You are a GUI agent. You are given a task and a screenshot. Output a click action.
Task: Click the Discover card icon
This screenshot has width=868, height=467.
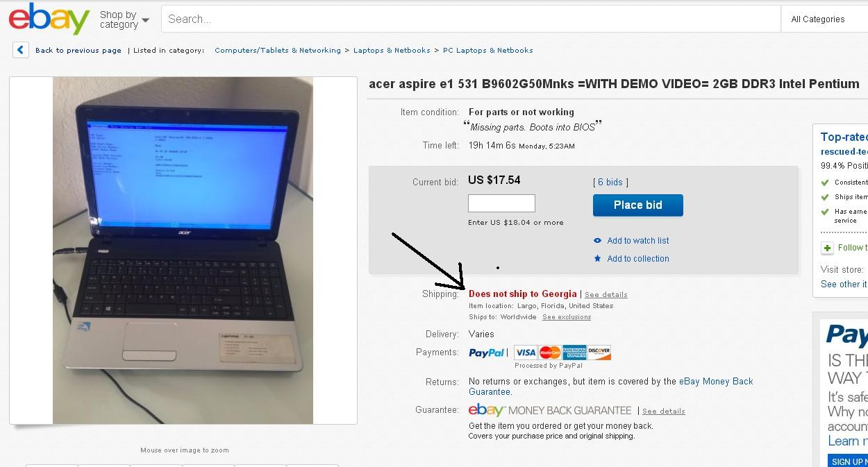coord(599,353)
